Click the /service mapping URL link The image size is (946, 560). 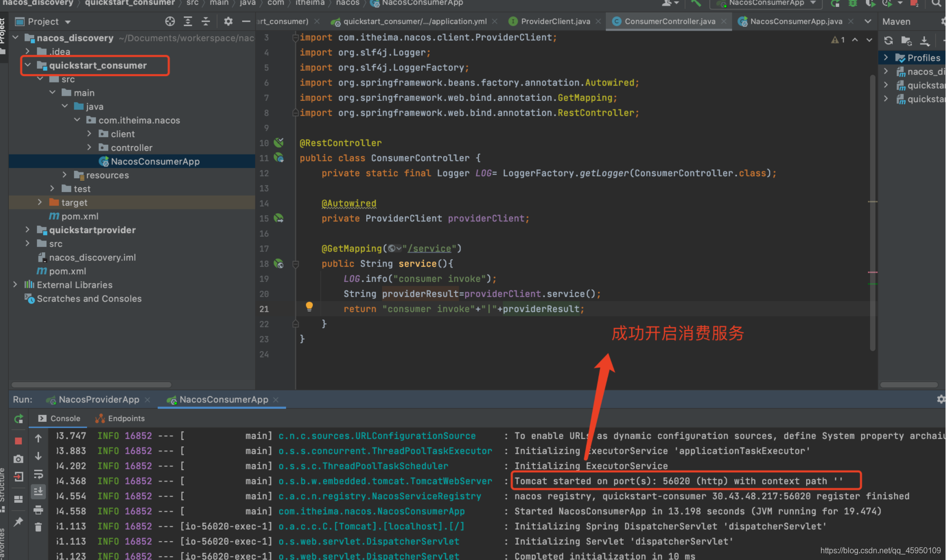coord(429,248)
